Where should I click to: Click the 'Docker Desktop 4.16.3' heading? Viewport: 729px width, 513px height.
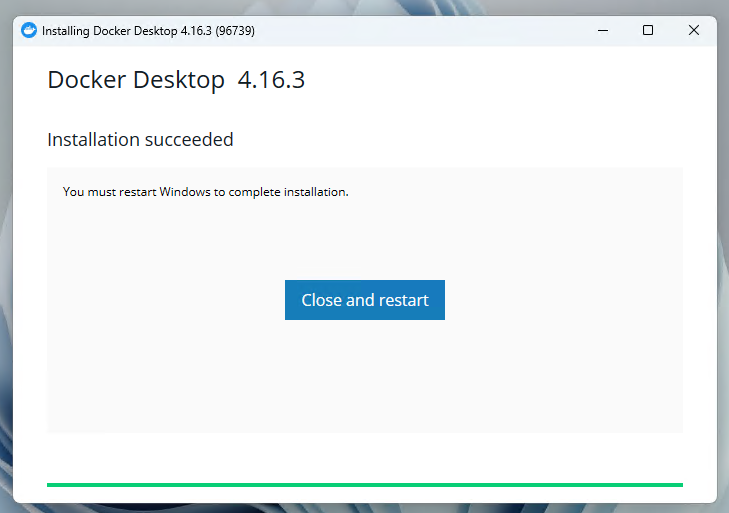176,80
